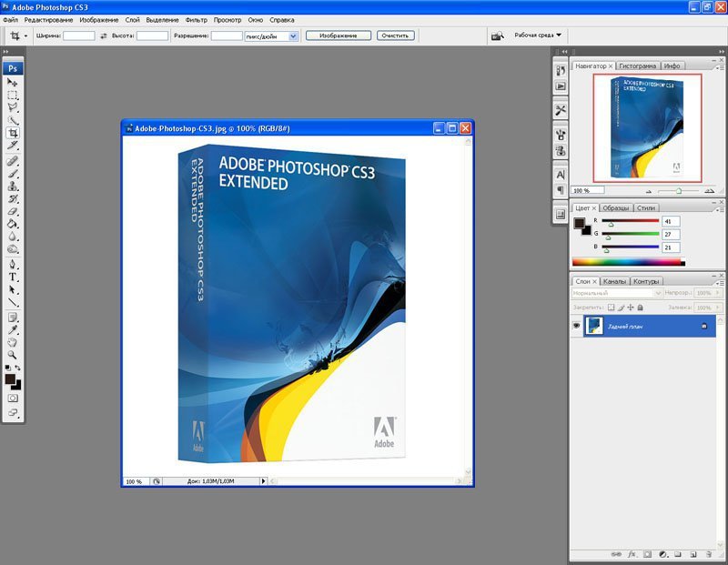Select the Notes tool
The width and height of the screenshot is (728, 565).
point(13,318)
